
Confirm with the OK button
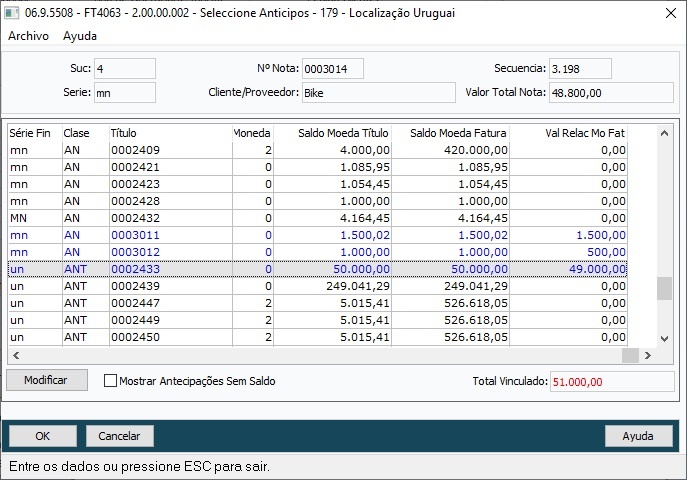pyautogui.click(x=42, y=436)
